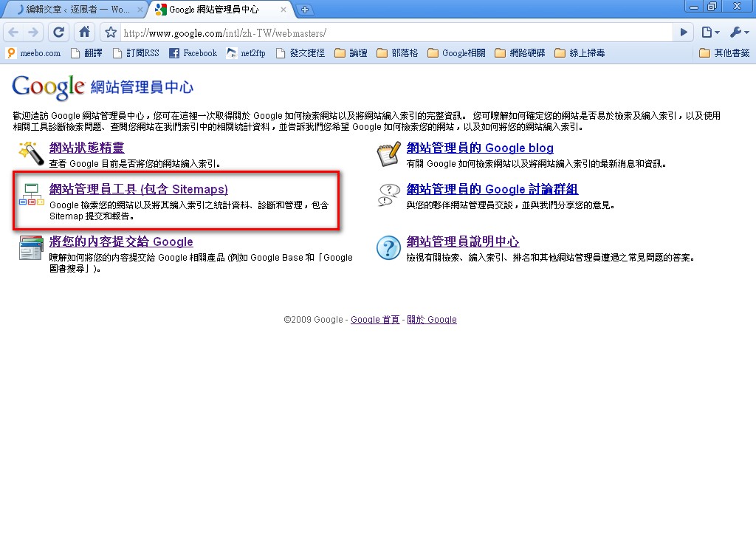Open the wrench settings menu

[x=739, y=32]
